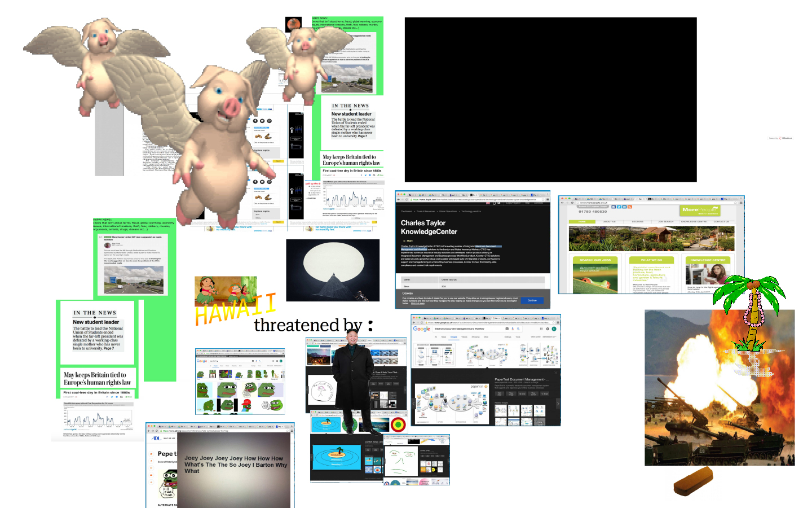Go to next image in PaperTrail preview
812x508 pixels.
pos(558,404)
